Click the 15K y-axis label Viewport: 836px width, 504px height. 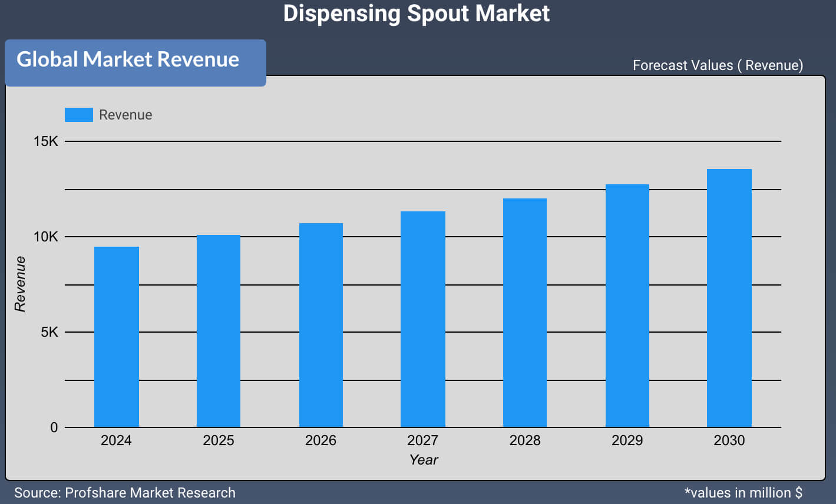[x=46, y=141]
